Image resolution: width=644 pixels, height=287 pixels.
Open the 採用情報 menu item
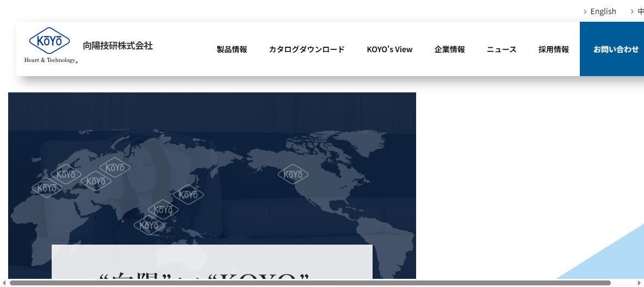(x=554, y=49)
